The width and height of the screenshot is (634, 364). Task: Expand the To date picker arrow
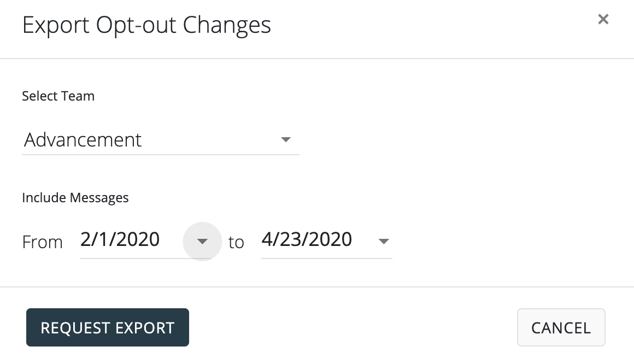pyautogui.click(x=384, y=241)
